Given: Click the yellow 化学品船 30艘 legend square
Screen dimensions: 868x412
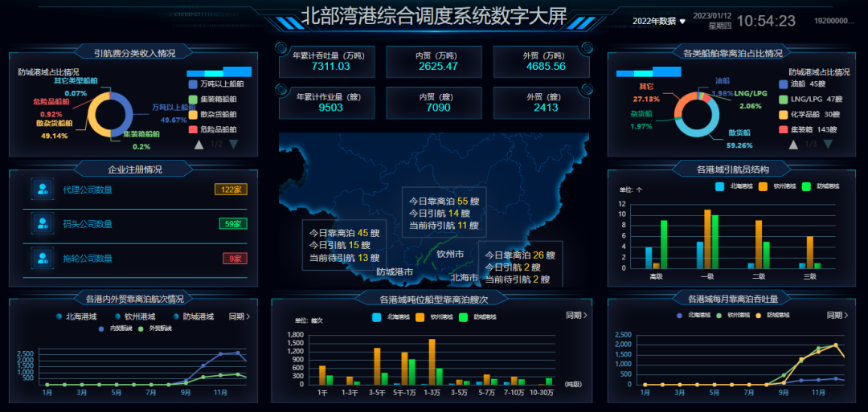Looking at the screenshot, I should click(x=784, y=115).
